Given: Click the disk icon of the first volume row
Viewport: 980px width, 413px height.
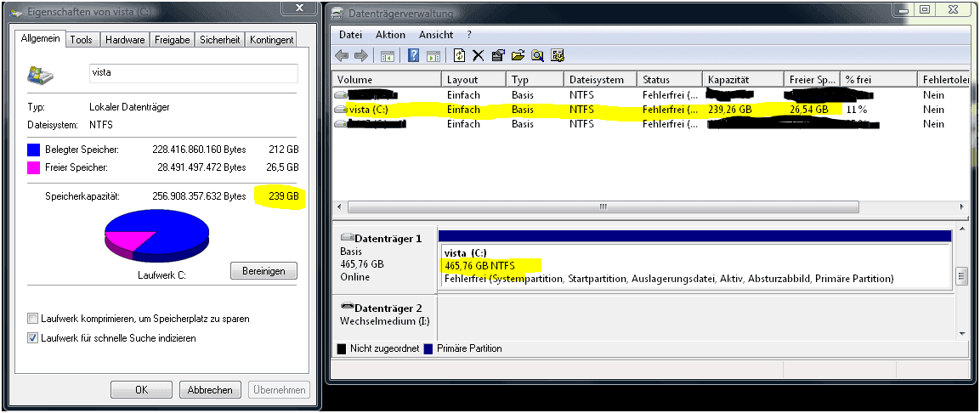Looking at the screenshot, I should coord(341,95).
